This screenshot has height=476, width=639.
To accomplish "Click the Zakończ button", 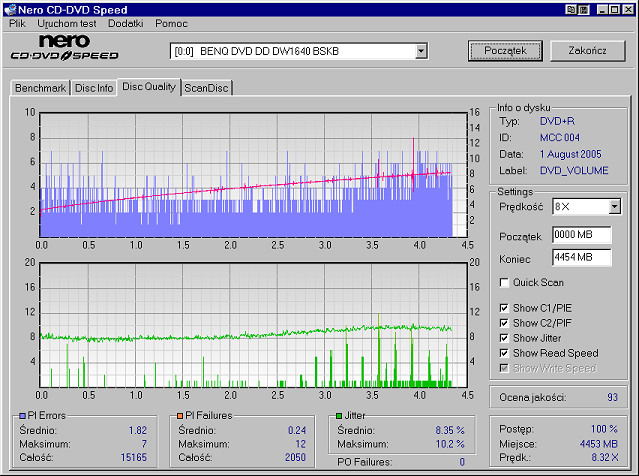I will point(588,51).
